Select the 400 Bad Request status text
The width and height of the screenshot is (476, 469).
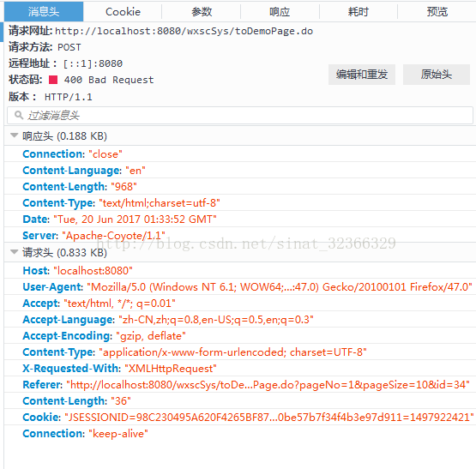point(109,80)
